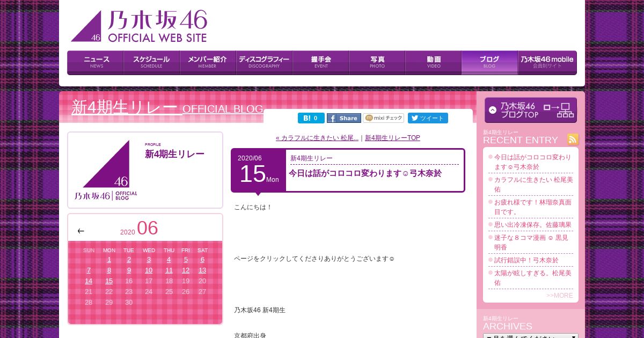Click the Facebook Share button
The width and height of the screenshot is (644, 338).
click(344, 118)
